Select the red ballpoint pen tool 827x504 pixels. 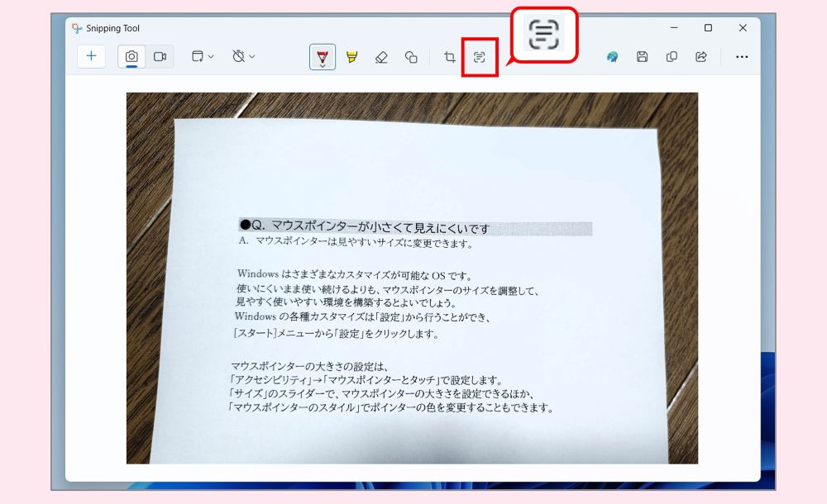pos(323,57)
